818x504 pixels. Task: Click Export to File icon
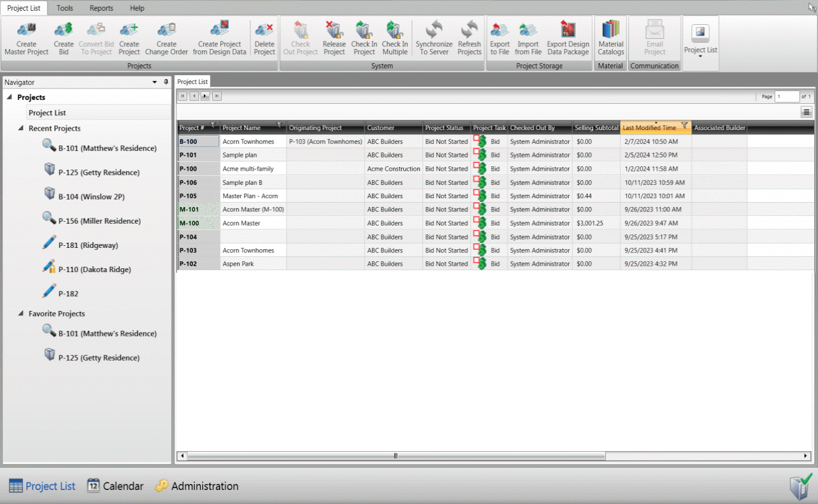point(499,30)
